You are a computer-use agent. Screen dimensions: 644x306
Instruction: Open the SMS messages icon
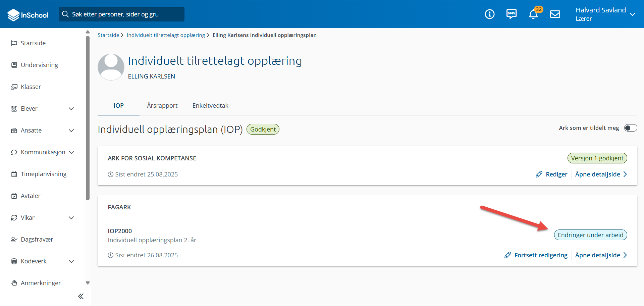pos(512,14)
